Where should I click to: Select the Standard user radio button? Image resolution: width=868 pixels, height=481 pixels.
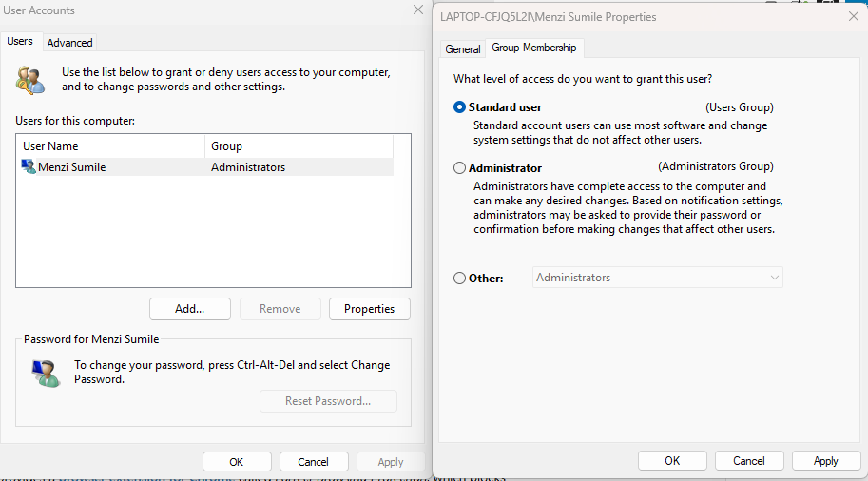pyautogui.click(x=460, y=107)
